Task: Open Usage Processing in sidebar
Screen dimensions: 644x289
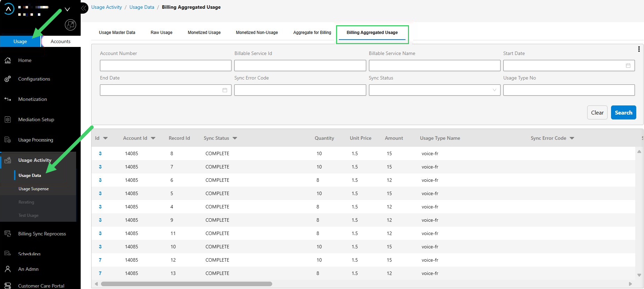Action: (36, 140)
